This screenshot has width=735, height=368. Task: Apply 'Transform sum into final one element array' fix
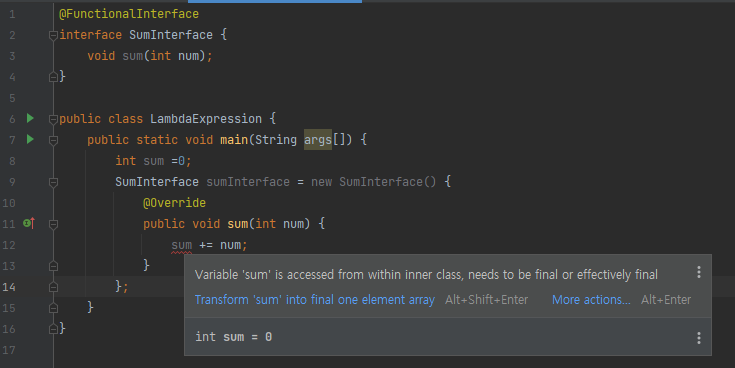[x=315, y=300]
